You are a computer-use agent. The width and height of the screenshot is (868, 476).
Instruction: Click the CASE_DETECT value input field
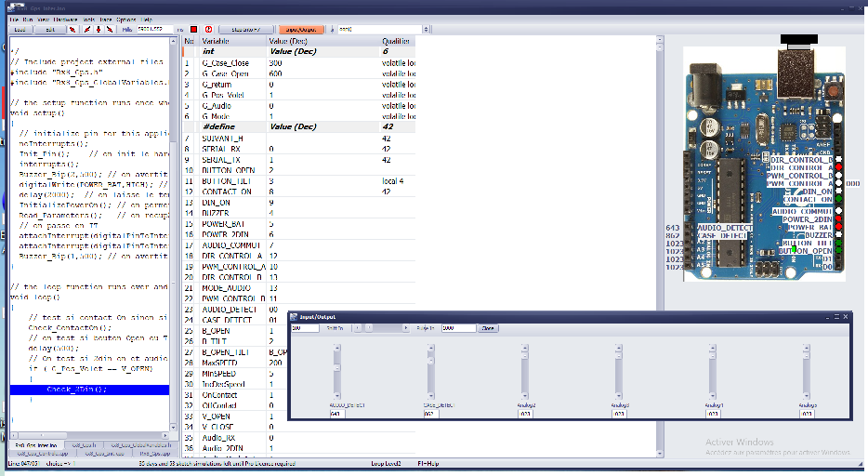click(431, 414)
